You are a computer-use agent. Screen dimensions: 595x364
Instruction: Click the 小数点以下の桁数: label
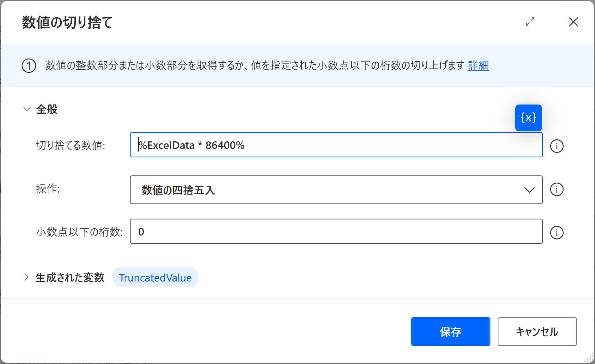79,232
